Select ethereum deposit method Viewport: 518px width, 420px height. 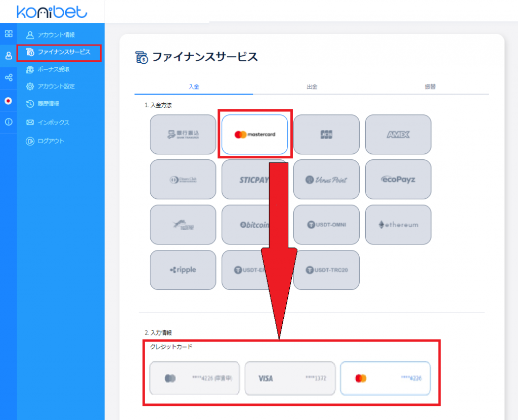tap(398, 225)
